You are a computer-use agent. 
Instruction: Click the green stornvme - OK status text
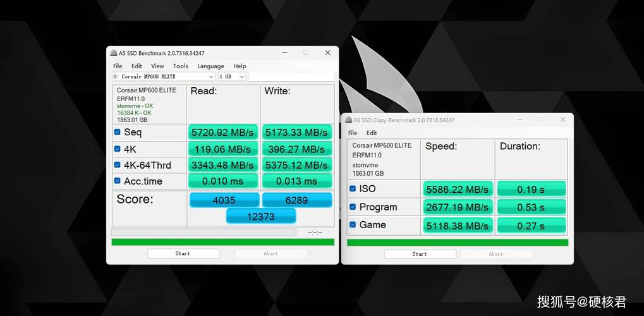135,106
